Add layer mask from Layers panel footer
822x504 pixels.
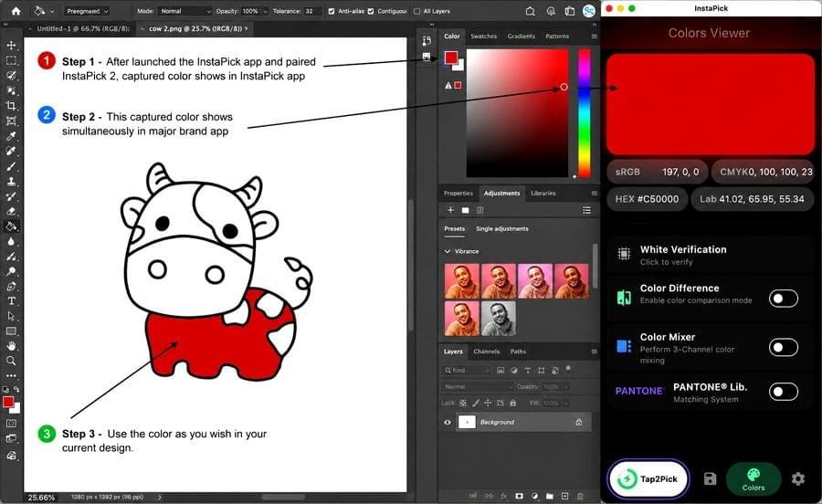tap(519, 496)
